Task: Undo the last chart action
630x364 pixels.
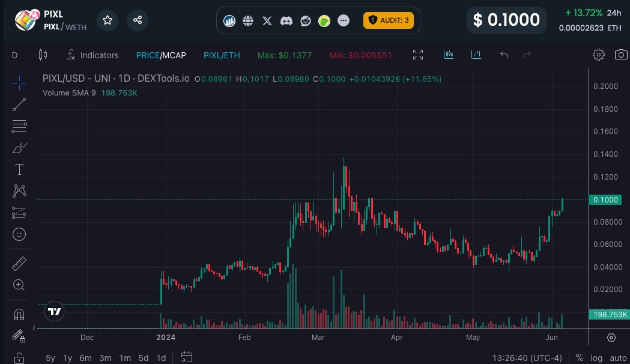Action: pos(504,55)
